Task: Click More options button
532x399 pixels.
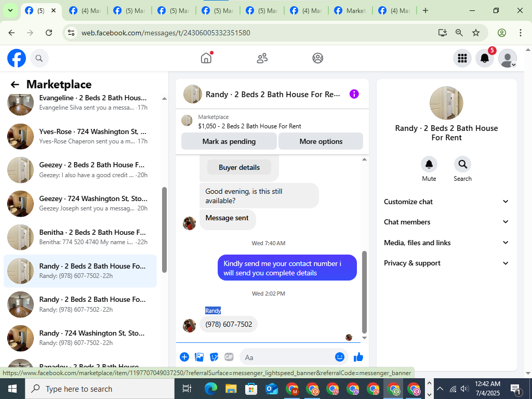Action: [321, 141]
